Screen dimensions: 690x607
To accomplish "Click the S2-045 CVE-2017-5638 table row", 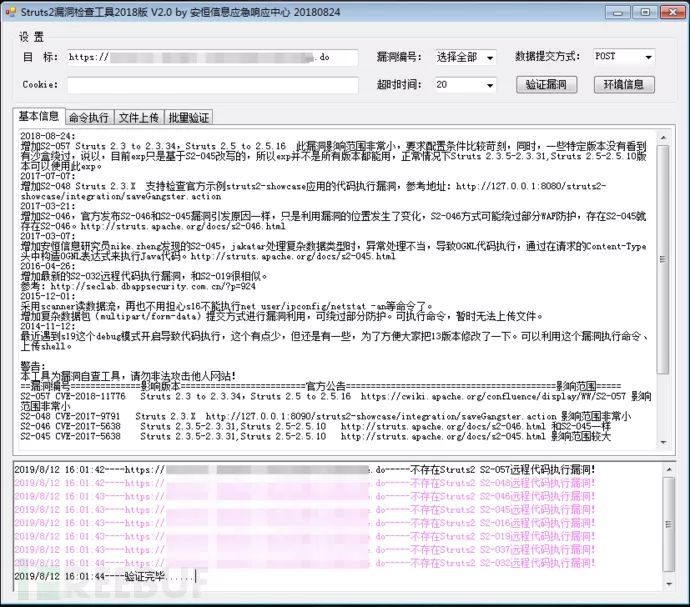I will tap(316, 436).
